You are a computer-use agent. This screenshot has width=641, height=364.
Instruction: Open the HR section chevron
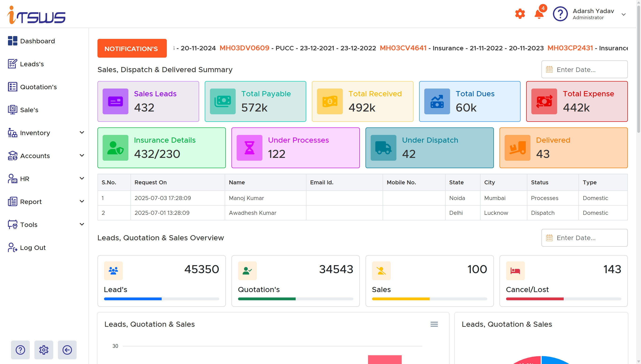click(x=82, y=178)
